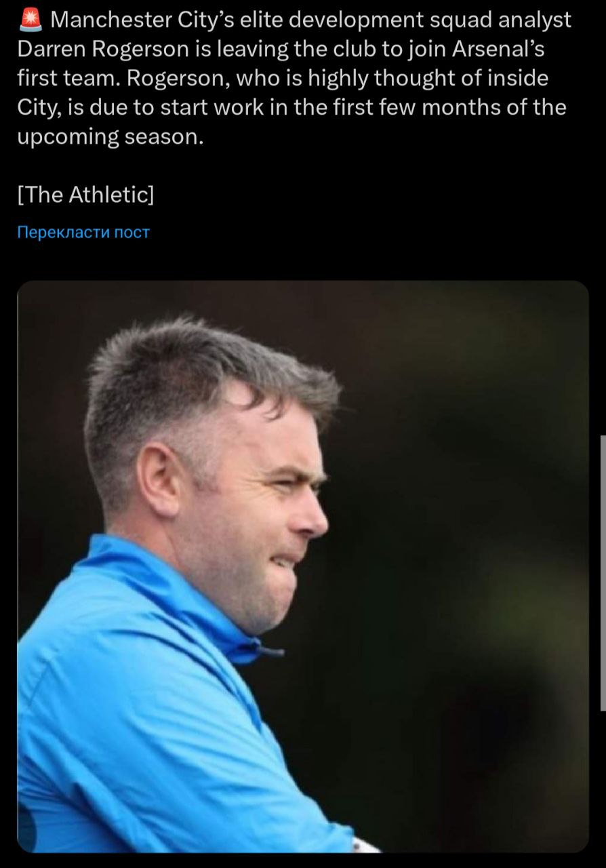Click the vertical scrollbar on right edge

602,573
